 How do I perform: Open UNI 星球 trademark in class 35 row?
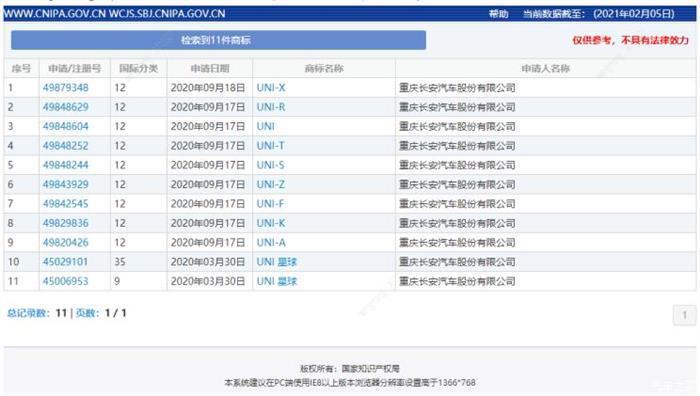tap(277, 262)
